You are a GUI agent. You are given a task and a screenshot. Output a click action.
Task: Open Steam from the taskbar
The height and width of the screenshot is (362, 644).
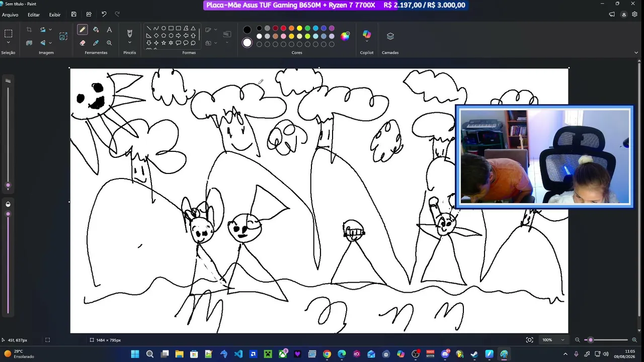point(474,354)
